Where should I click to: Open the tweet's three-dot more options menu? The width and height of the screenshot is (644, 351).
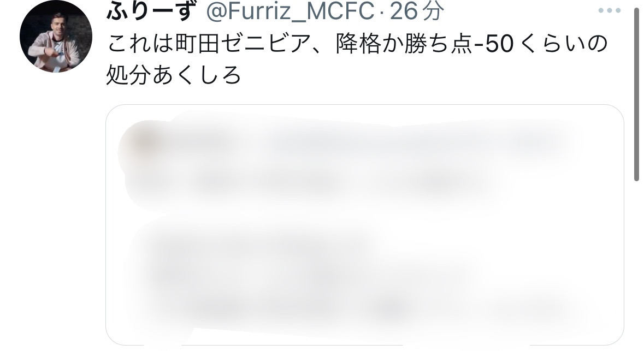[609, 11]
